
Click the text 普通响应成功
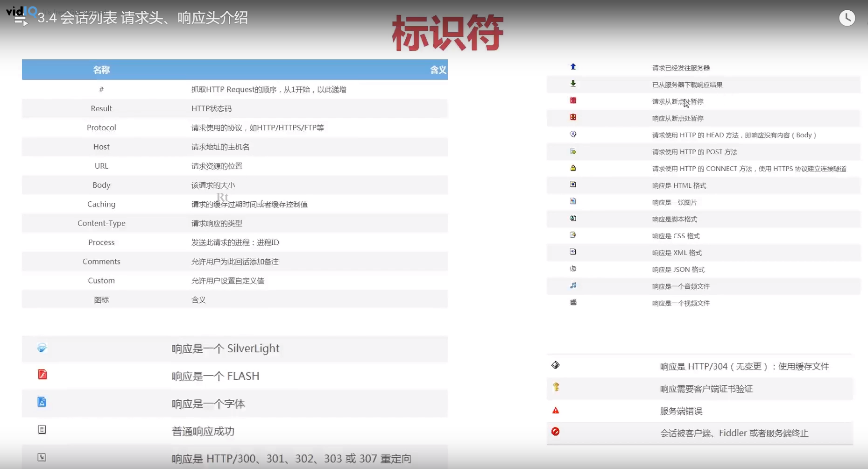tap(203, 431)
